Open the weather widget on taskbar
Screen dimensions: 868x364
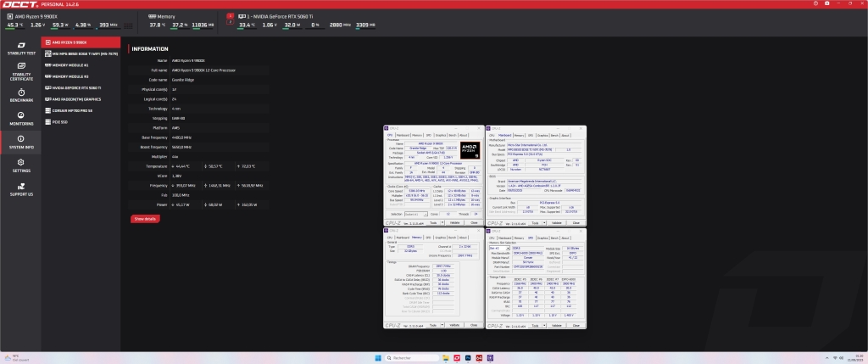click(15, 358)
